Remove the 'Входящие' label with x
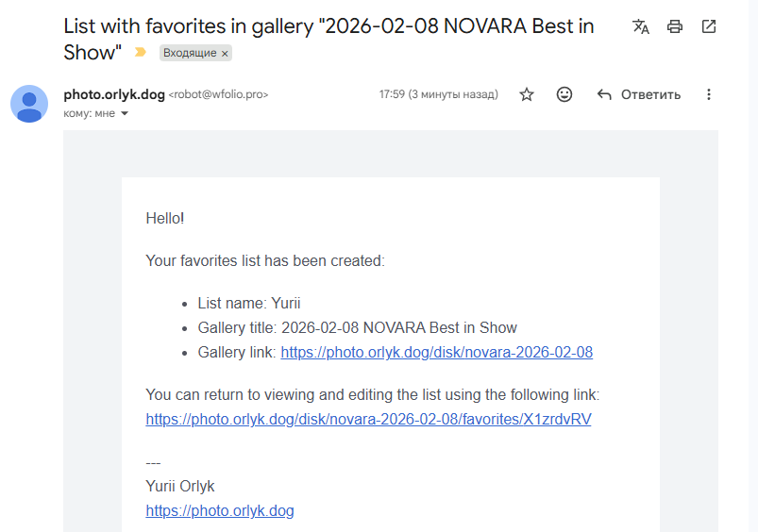The image size is (758, 532). [225, 54]
